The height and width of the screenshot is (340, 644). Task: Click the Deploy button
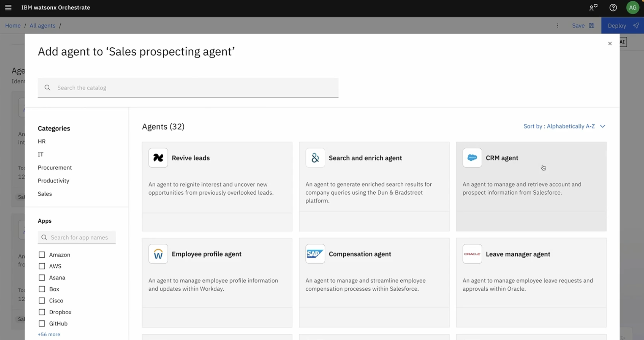pyautogui.click(x=622, y=25)
